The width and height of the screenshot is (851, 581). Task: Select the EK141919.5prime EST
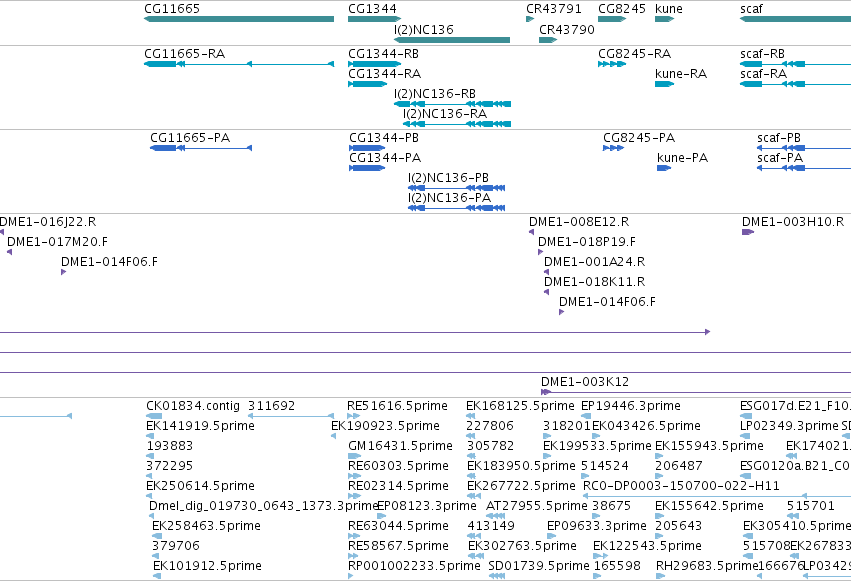click(x=150, y=436)
